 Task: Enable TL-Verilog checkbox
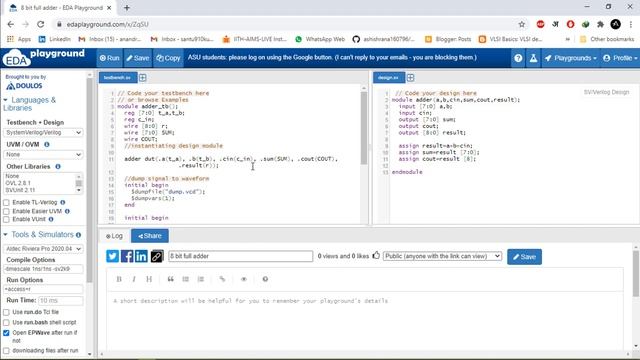click(6, 202)
